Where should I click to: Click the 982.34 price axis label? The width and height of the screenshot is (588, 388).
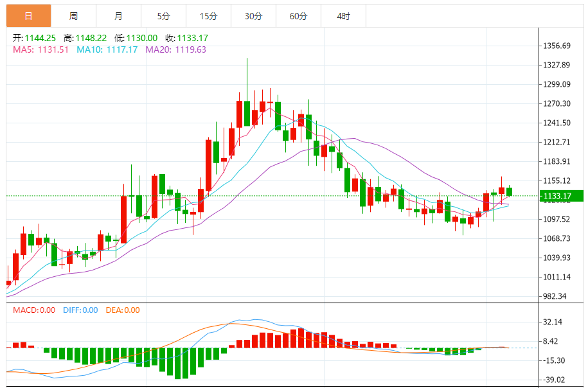[555, 296]
